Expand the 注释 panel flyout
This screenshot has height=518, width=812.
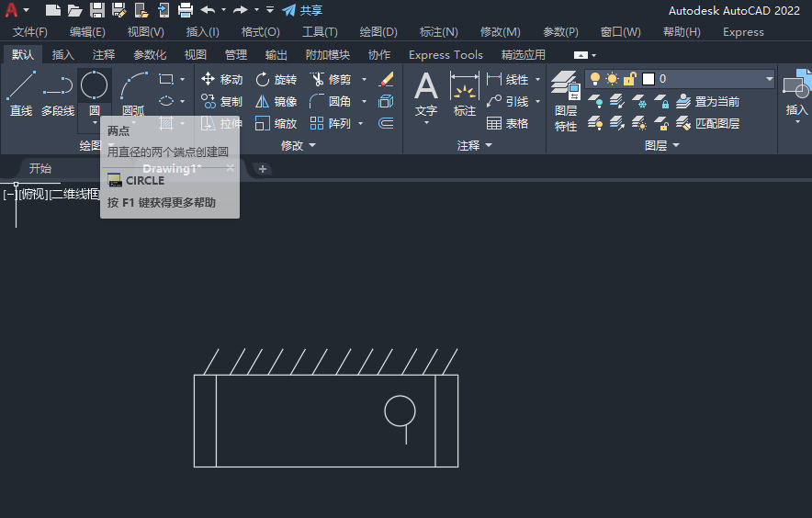pos(474,145)
